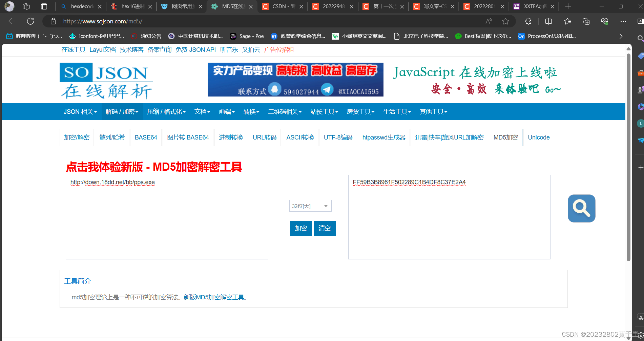
Task: Expand the 文档 dropdown menu
Action: coord(202,112)
